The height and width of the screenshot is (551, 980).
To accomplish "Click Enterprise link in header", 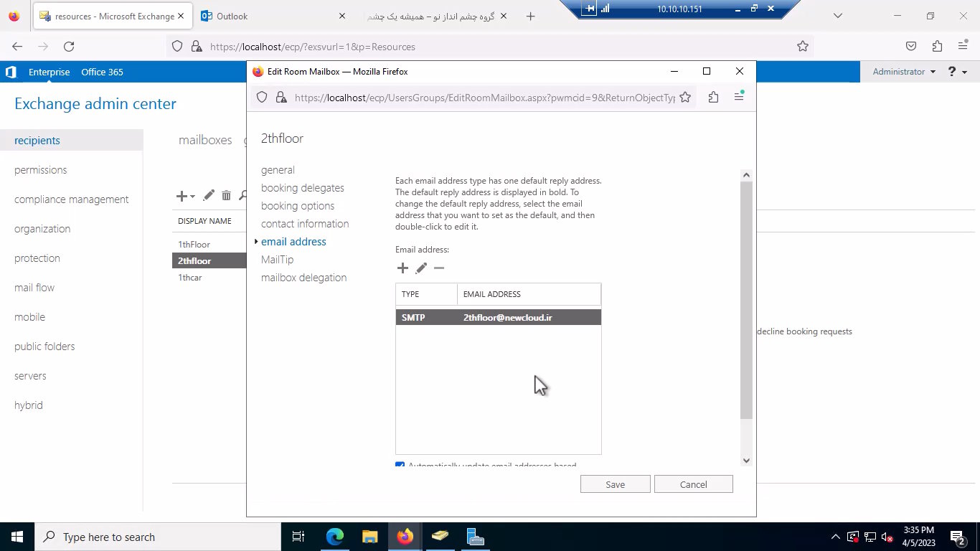I will point(49,72).
